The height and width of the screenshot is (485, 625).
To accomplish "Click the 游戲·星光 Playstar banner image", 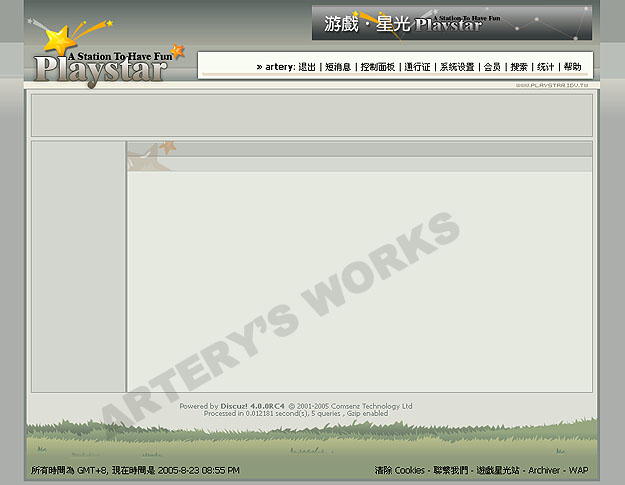I will (x=451, y=23).
